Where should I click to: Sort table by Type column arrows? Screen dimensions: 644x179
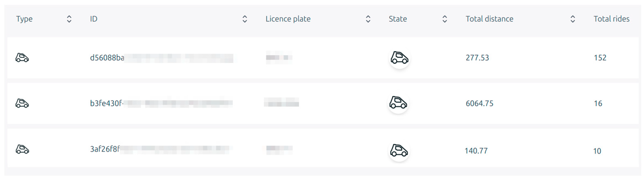coord(69,19)
